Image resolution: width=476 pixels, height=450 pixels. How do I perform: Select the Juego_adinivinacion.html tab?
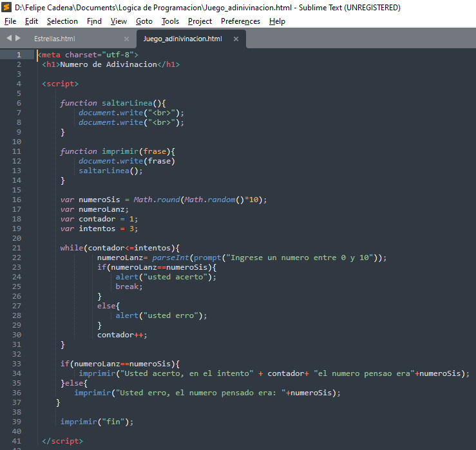click(x=182, y=39)
